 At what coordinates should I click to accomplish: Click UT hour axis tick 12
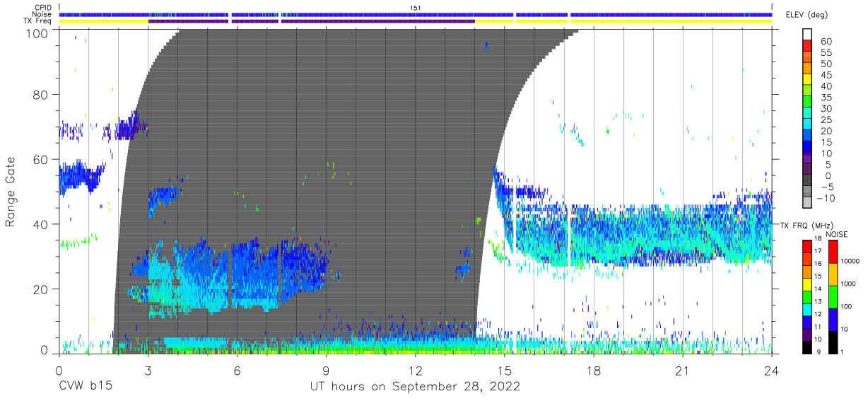tap(416, 370)
